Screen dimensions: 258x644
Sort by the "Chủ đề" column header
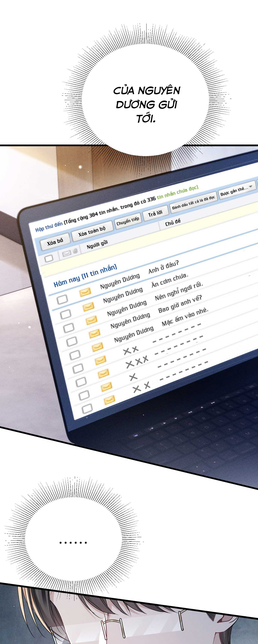(173, 222)
